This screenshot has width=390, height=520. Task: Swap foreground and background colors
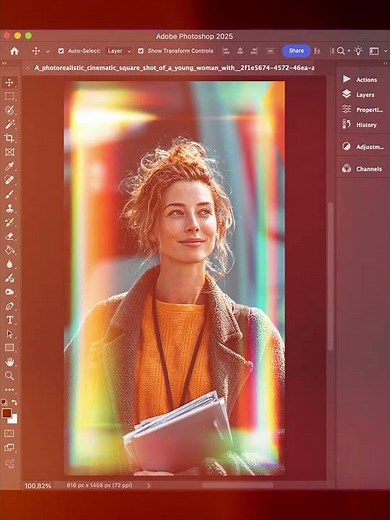14,402
